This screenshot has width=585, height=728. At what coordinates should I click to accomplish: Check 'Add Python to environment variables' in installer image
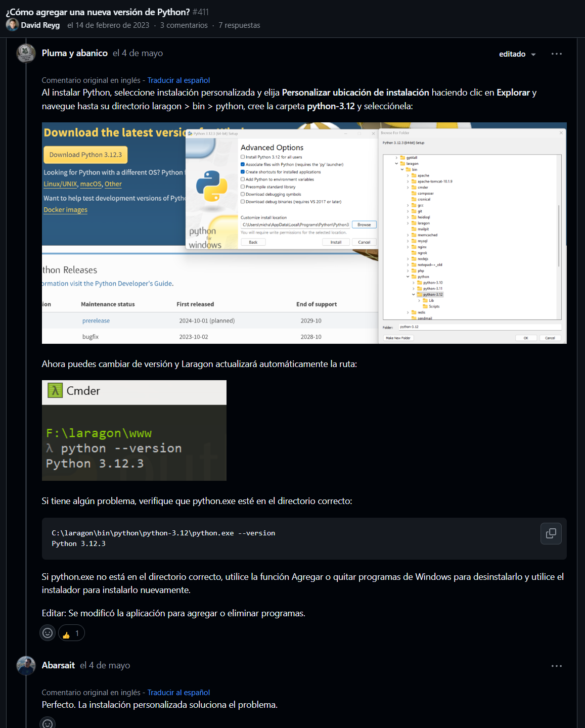click(x=243, y=179)
